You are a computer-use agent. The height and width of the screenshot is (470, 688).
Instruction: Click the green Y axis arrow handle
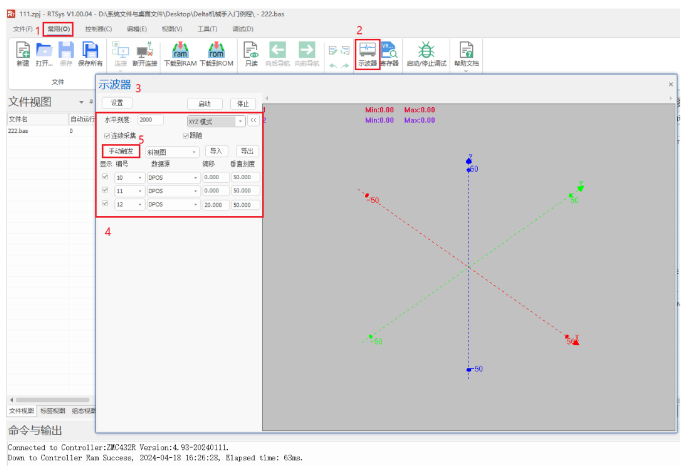pos(580,188)
